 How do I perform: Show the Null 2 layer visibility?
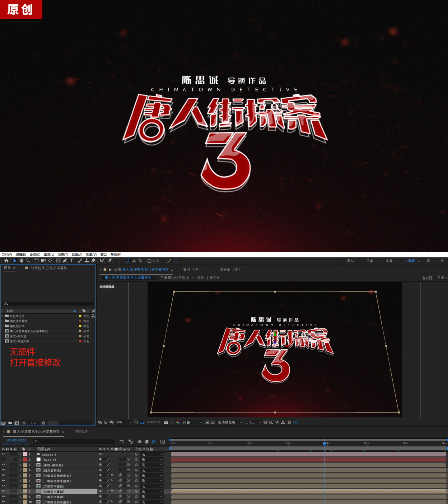click(x=3, y=460)
